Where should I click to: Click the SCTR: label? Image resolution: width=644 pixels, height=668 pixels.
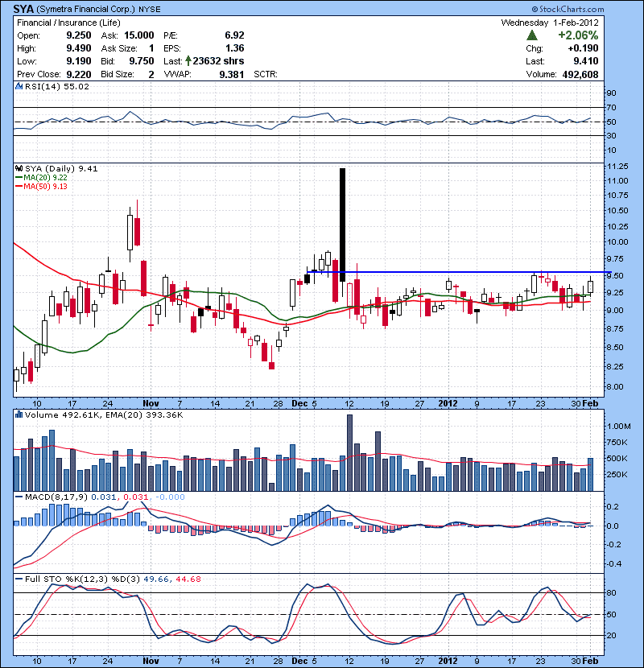[265, 74]
